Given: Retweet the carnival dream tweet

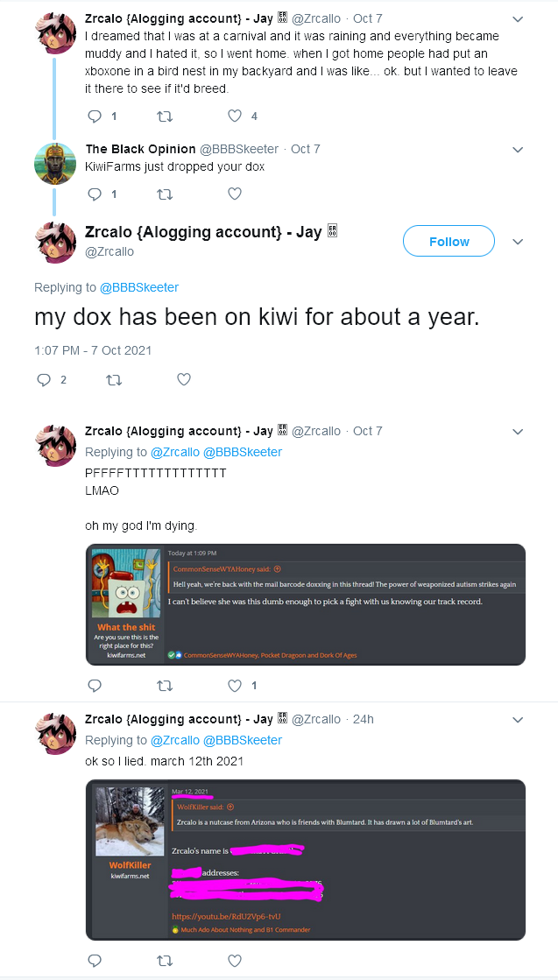Looking at the screenshot, I should point(165,116).
